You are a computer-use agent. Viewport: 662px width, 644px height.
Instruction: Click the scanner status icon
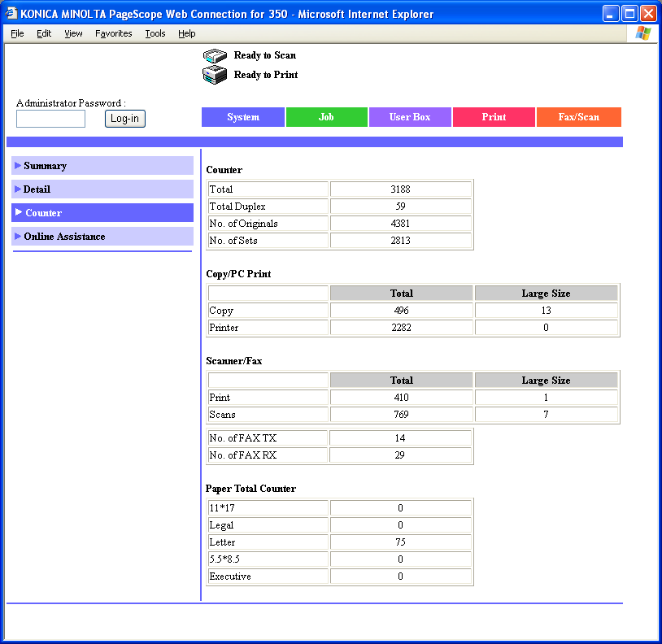215,56
